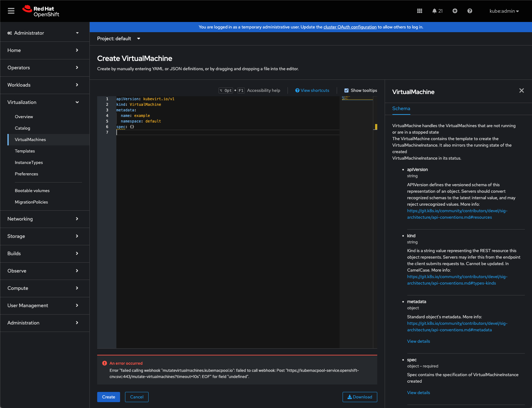Screen dimensions: 532x408
Task: Click the red error alert icon
Action: coord(105,363)
